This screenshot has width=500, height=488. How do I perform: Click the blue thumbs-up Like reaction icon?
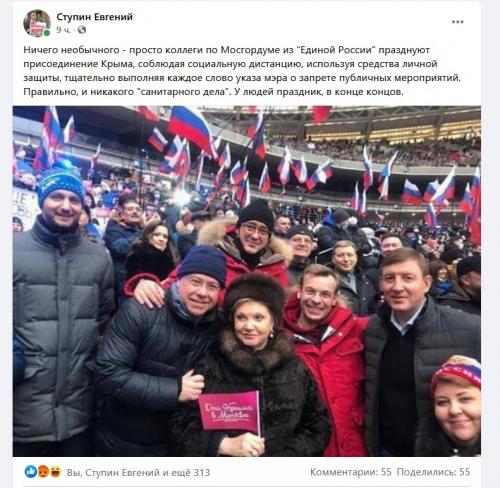pyautogui.click(x=31, y=472)
